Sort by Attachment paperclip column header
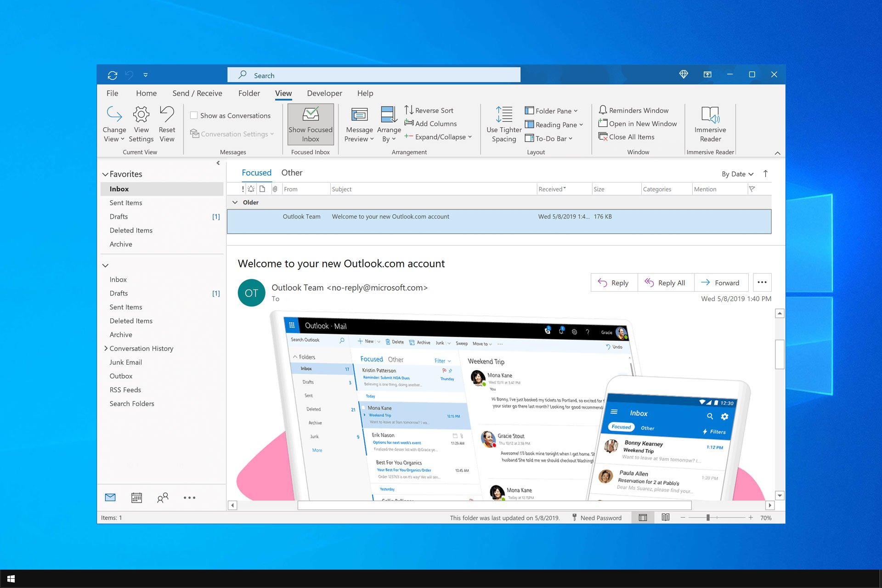Screen dimensions: 882x588 275,189
